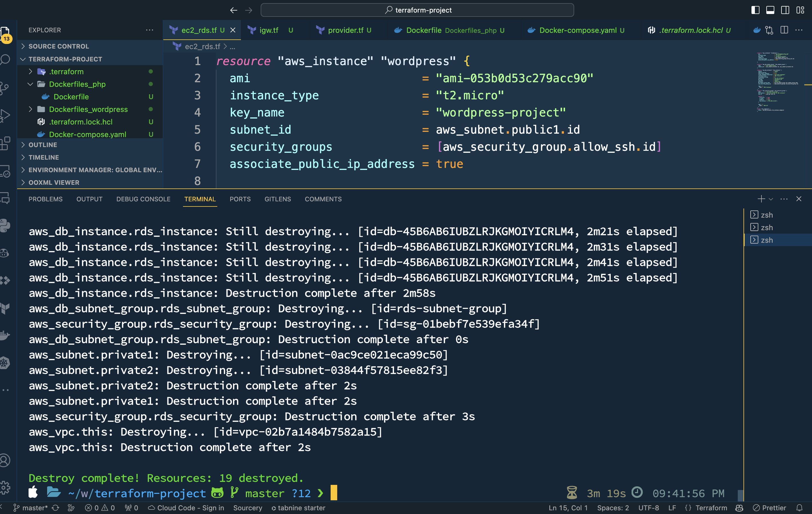Select the Prettier icon in status bar
Viewport: 812px width, 514px height.
pyautogui.click(x=774, y=507)
